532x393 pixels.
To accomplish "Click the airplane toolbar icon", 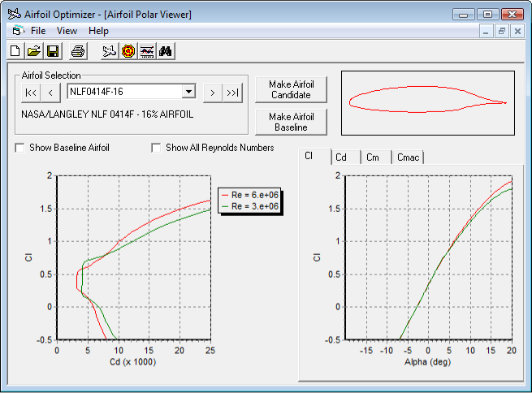I will (x=110, y=51).
